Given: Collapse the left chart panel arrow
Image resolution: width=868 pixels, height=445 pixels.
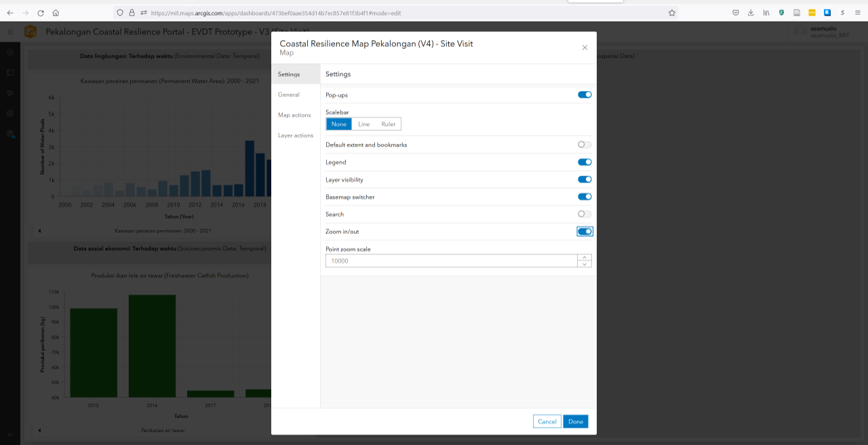Looking at the screenshot, I should pyautogui.click(x=39, y=230).
